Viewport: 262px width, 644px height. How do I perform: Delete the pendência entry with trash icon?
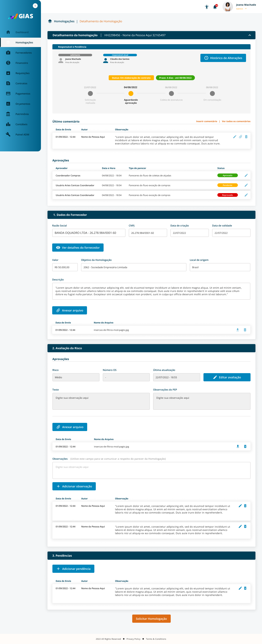coord(245,588)
